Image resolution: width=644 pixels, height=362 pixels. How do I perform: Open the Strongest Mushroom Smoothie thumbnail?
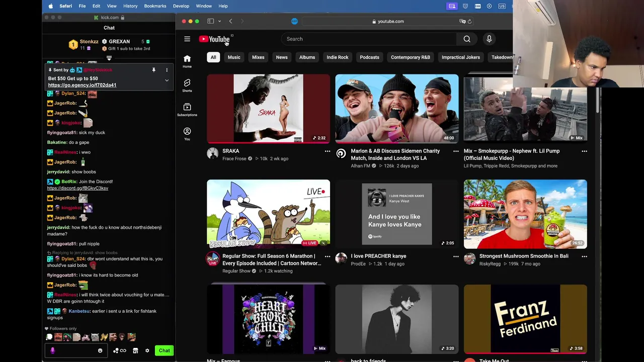[x=525, y=214]
